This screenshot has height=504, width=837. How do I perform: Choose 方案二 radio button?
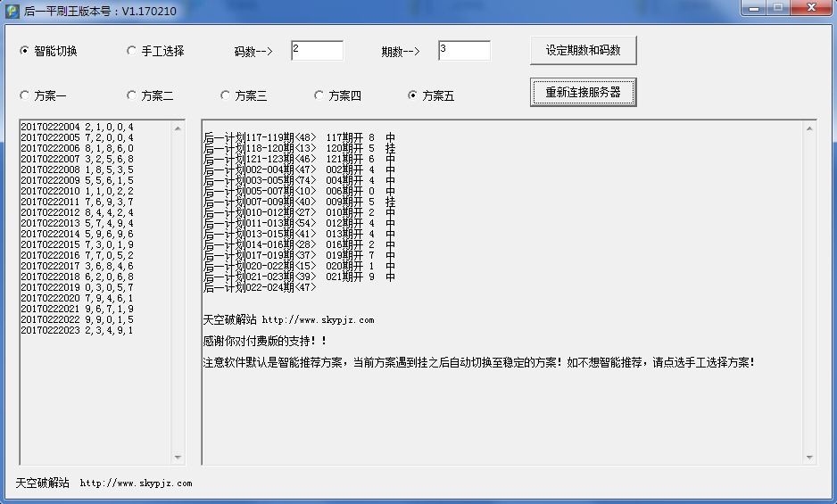[132, 95]
